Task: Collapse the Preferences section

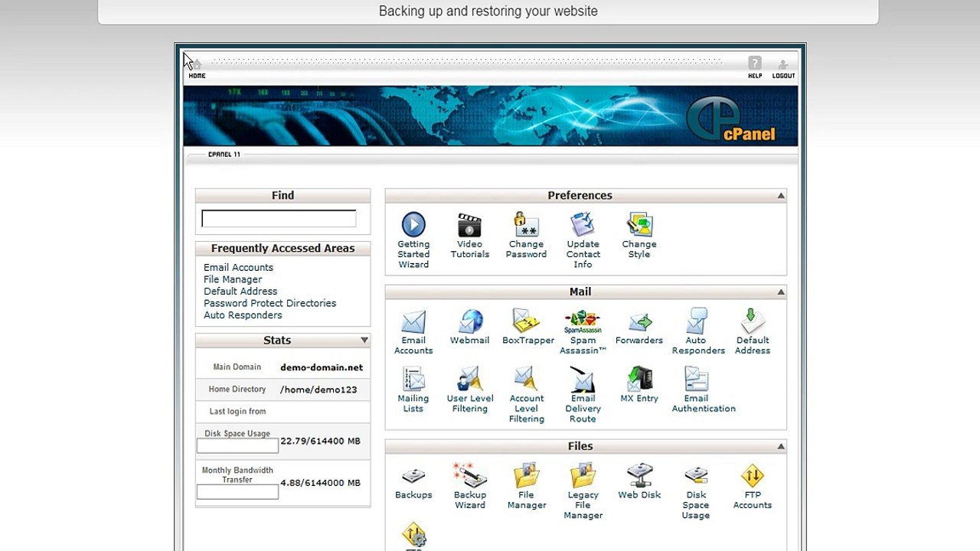Action: (x=781, y=196)
